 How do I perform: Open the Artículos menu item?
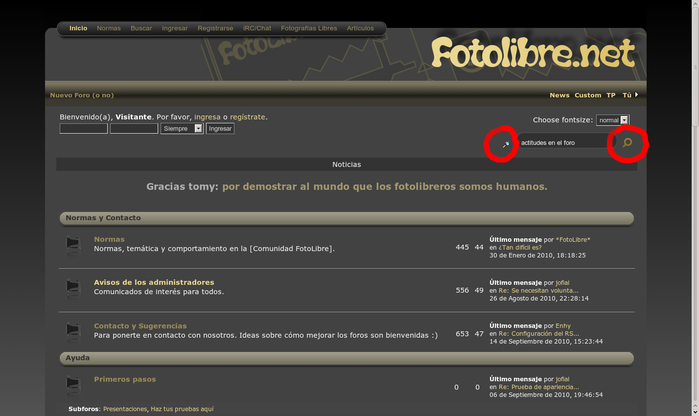pyautogui.click(x=360, y=28)
